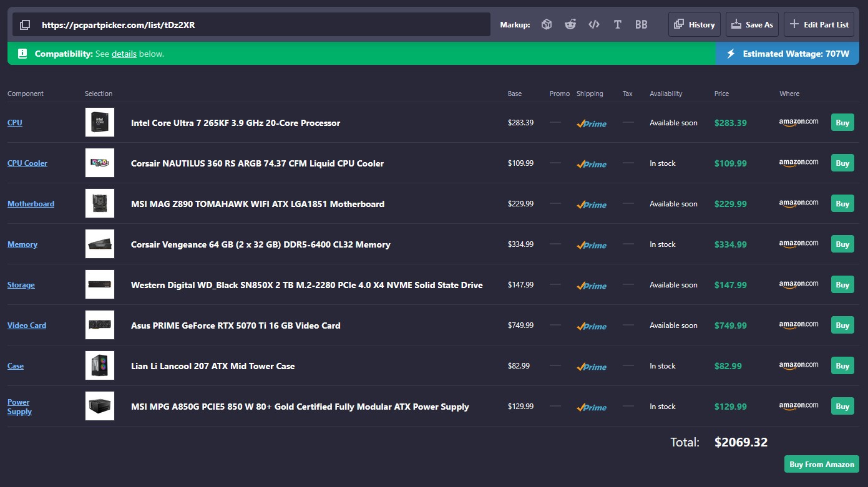Buy the MSI Z890 motherboard
This screenshot has width=868, height=487.
tap(842, 203)
